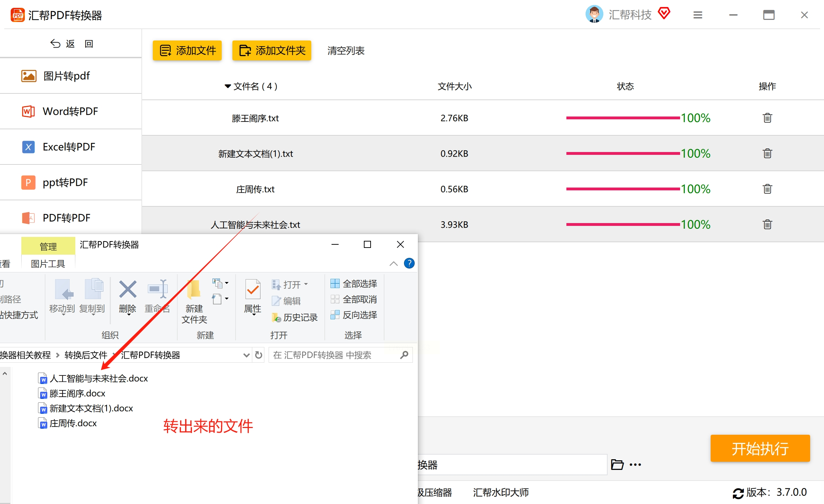The height and width of the screenshot is (504, 824).
Task: Click refresh icon next to address bar
Action: [x=259, y=355]
